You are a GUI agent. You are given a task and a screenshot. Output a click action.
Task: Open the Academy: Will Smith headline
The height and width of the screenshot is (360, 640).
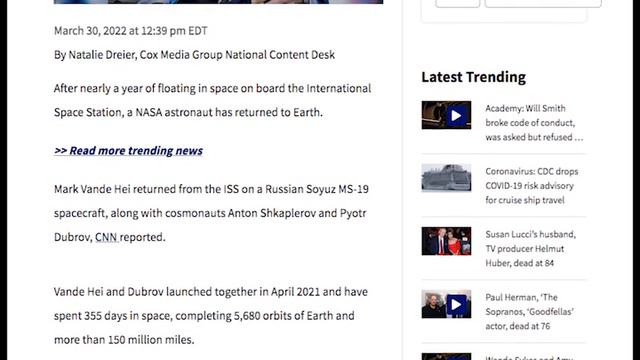point(534,123)
